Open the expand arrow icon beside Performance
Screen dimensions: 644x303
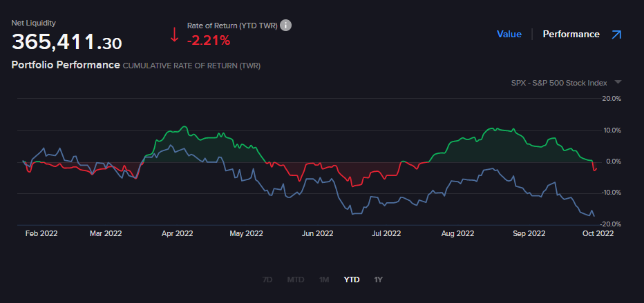(616, 34)
